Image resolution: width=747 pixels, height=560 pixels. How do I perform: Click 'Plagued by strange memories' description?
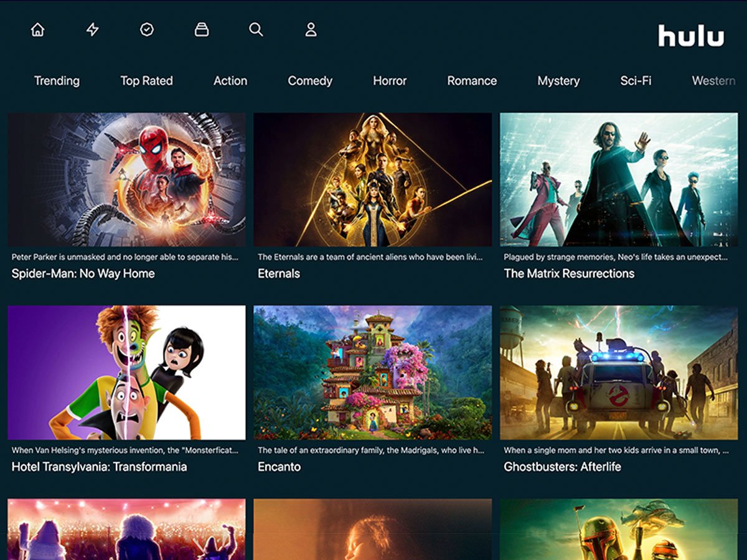pyautogui.click(x=616, y=257)
